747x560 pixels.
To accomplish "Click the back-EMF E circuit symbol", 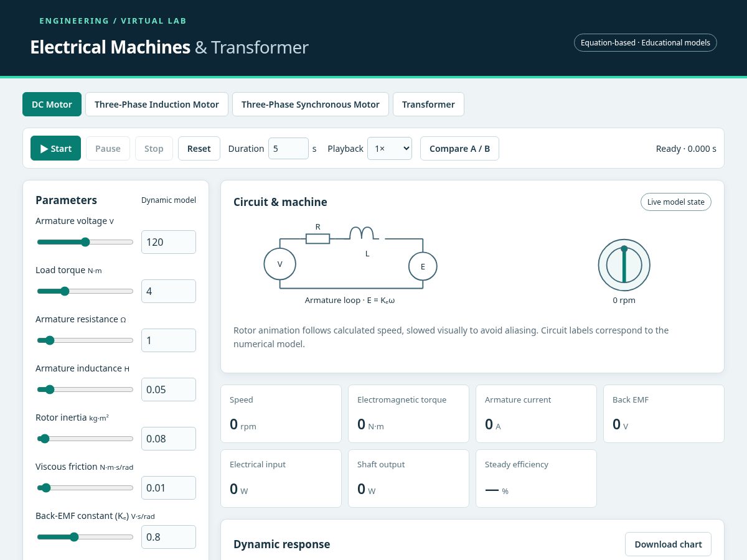I will click(x=423, y=267).
